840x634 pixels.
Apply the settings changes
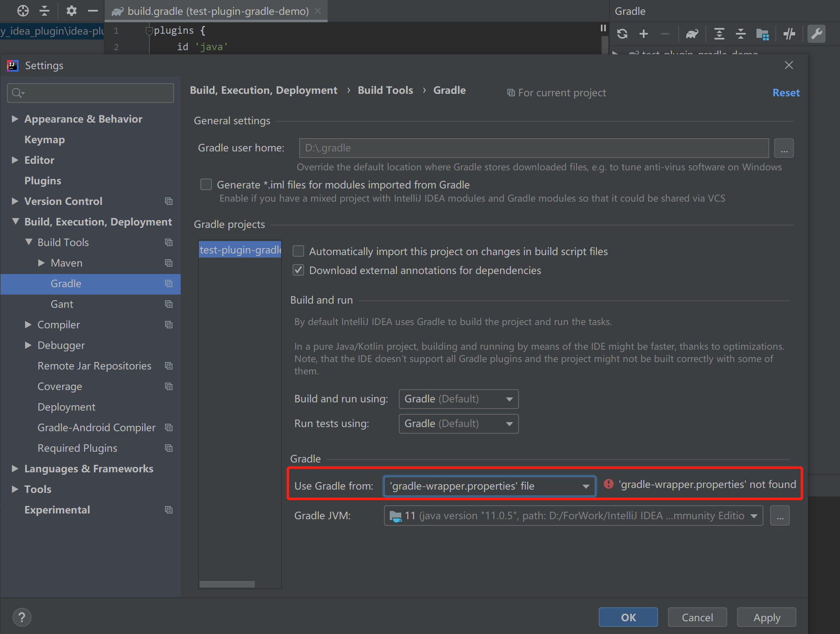[x=766, y=617]
